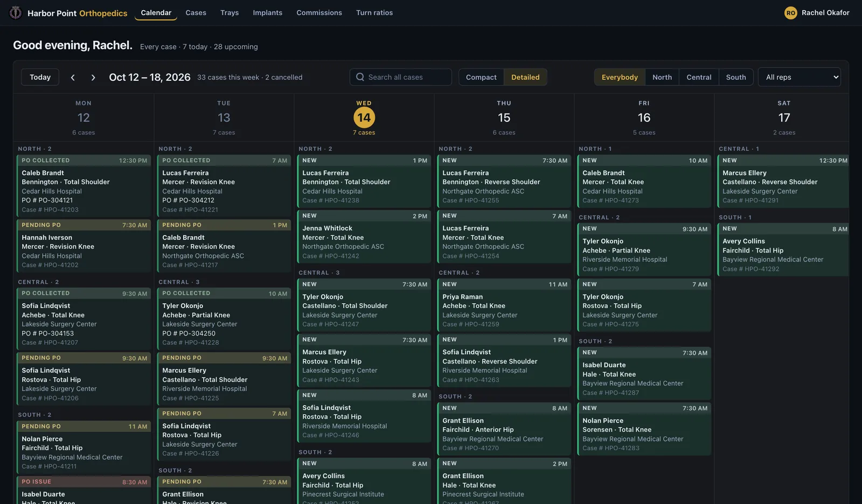Open Avery Collins case HPO-41292
Screen dimensions: 862x504
[x=782, y=249]
